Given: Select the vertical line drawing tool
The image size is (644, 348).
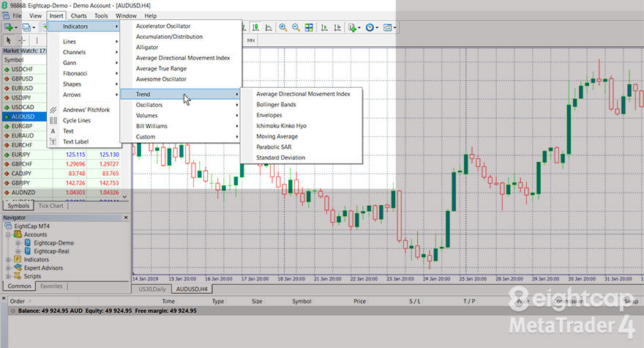Looking at the screenshot, I should point(37,40).
